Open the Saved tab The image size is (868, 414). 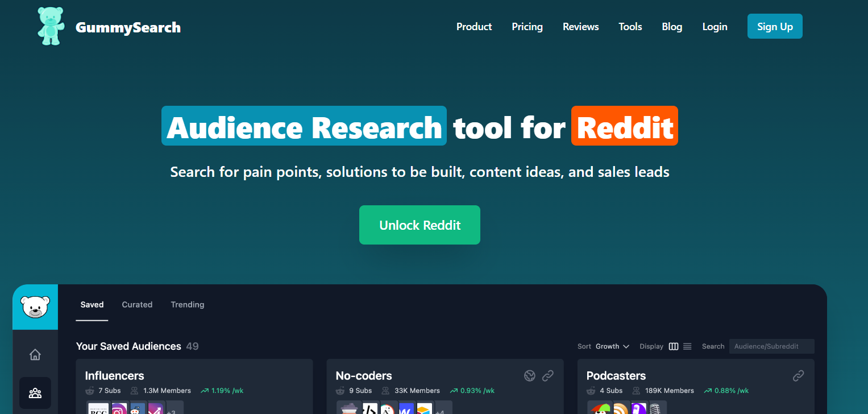(92, 305)
